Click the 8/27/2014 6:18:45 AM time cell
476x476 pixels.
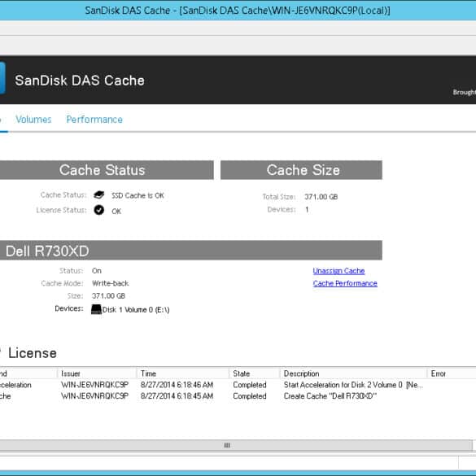(177, 396)
